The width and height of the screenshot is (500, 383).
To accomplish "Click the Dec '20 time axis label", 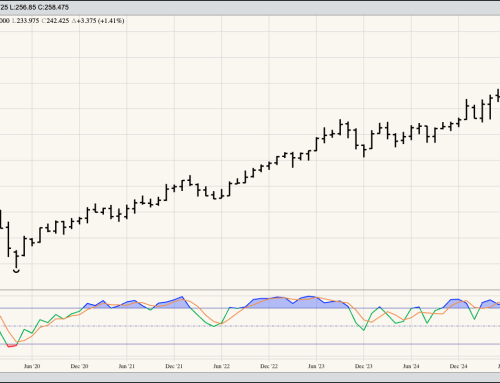I will coord(79,366).
